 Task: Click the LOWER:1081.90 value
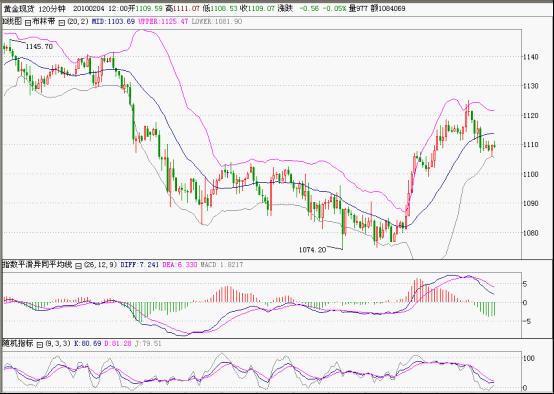pyautogui.click(x=217, y=22)
